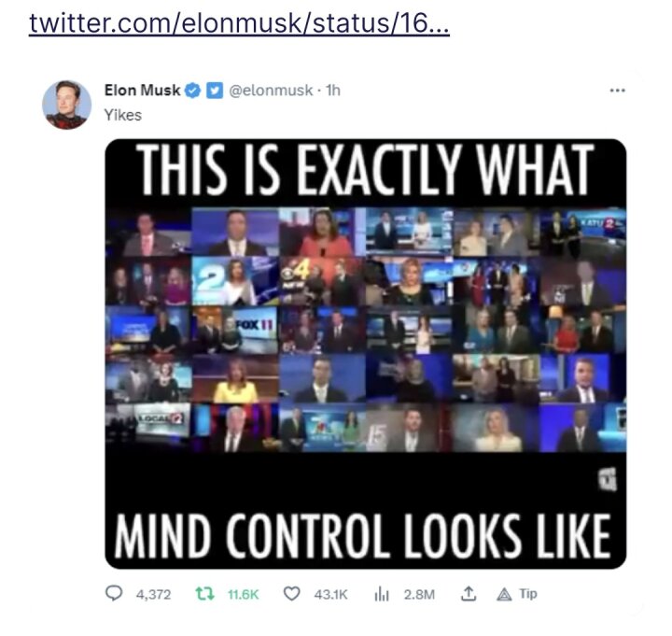Click the square Twitter bird badge
Screen dimensions: 672x636
pos(215,91)
